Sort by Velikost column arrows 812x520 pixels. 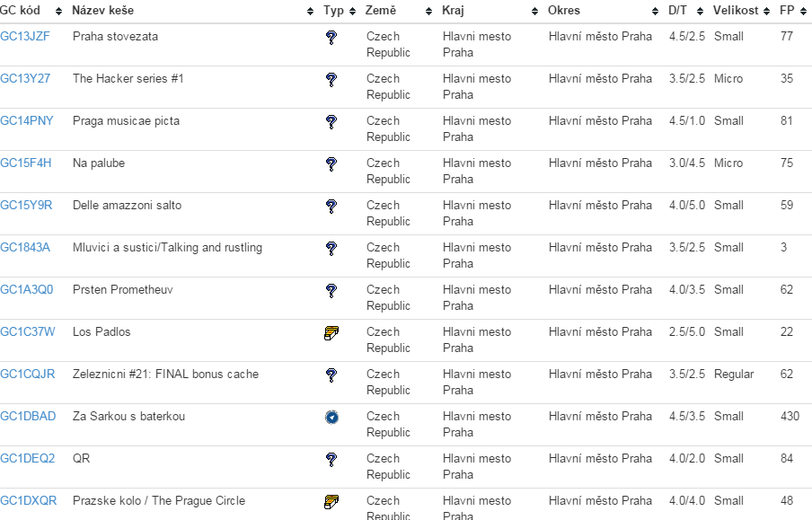click(x=766, y=12)
